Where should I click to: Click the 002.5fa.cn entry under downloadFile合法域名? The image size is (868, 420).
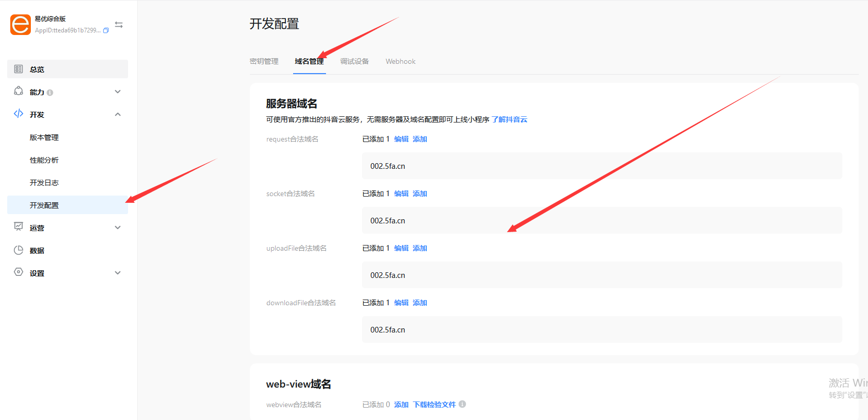602,329
